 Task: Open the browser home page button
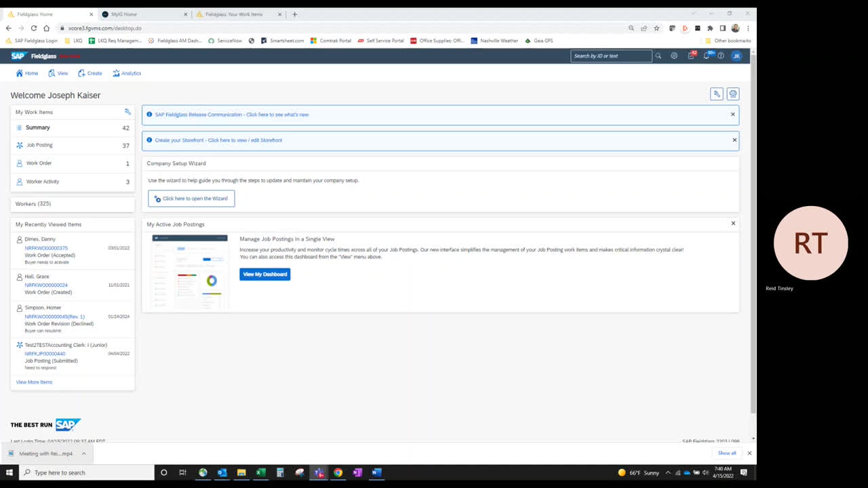47,28
